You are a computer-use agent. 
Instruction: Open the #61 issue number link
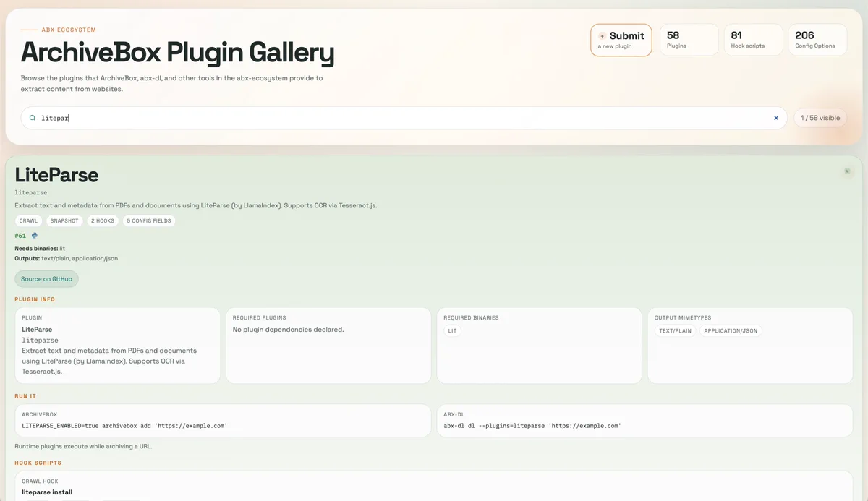coord(20,236)
